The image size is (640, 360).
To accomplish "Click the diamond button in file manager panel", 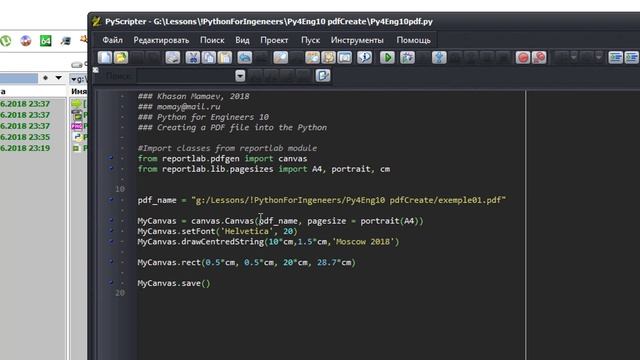I will [45, 78].
